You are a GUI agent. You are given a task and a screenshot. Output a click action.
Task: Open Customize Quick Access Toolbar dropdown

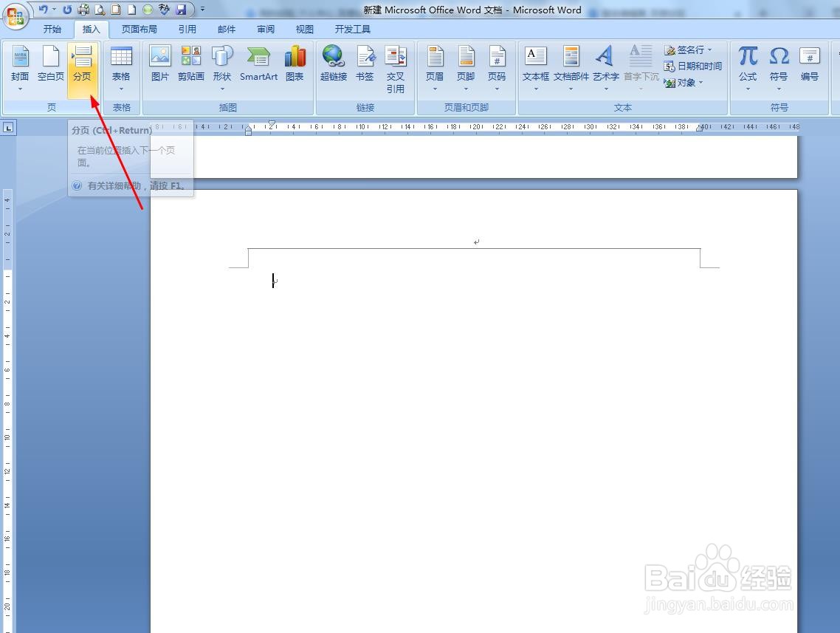(202, 9)
